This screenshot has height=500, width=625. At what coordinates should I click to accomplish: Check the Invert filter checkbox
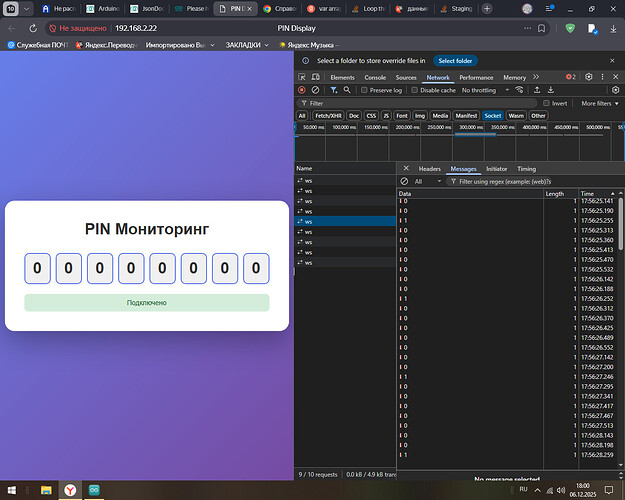[x=546, y=103]
